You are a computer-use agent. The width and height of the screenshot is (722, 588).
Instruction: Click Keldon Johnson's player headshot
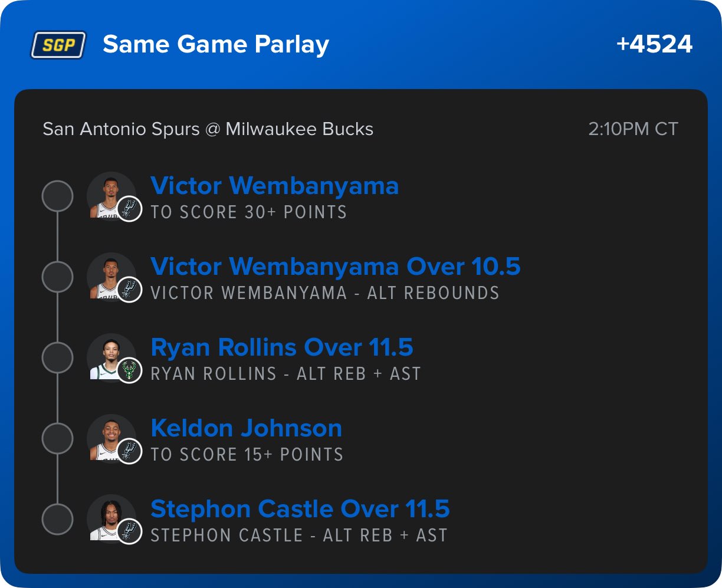[108, 437]
